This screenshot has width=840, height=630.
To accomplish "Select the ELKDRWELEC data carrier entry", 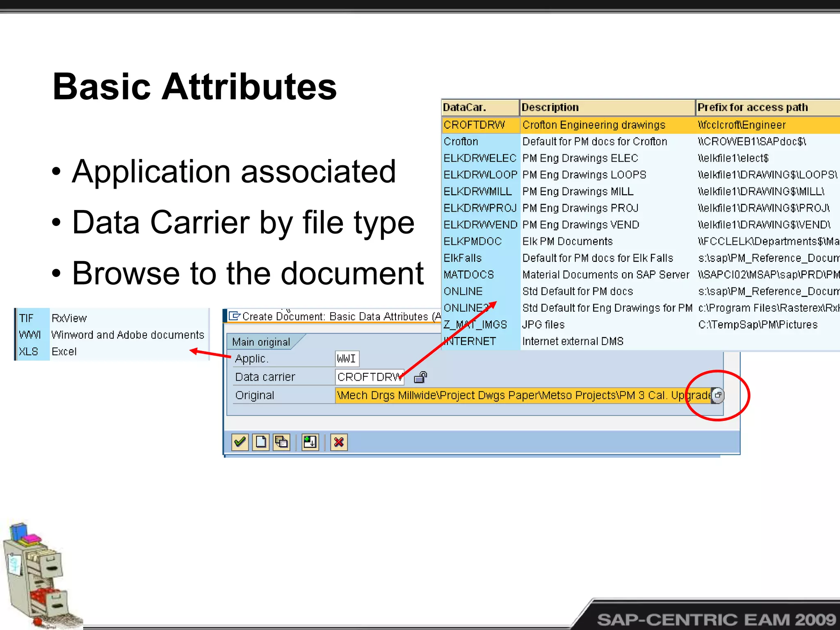I will (x=481, y=158).
